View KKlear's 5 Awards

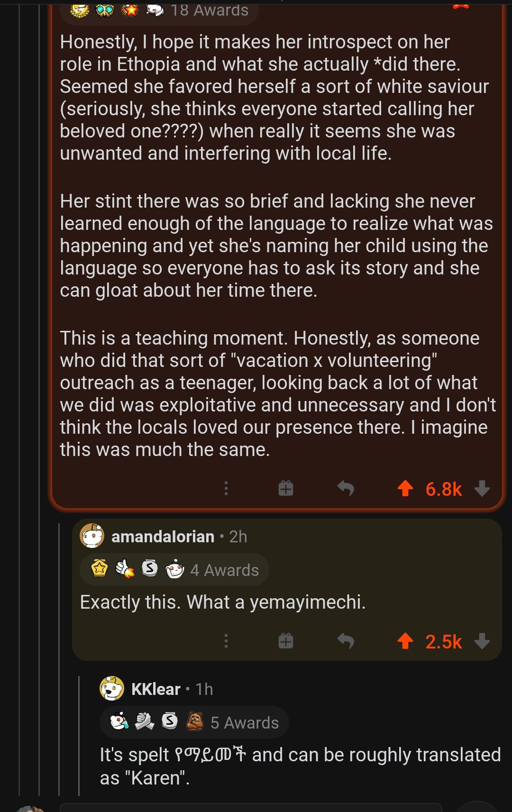tap(244, 722)
